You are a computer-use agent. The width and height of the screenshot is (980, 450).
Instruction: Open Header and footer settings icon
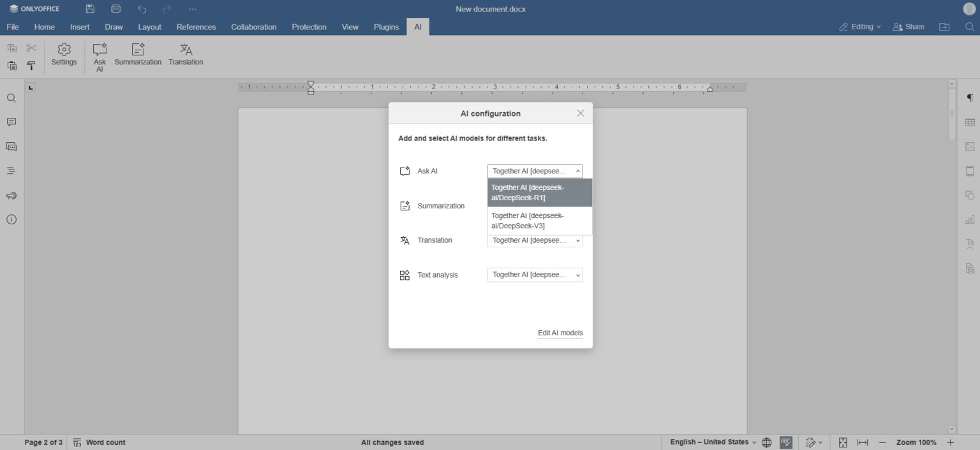(x=970, y=171)
